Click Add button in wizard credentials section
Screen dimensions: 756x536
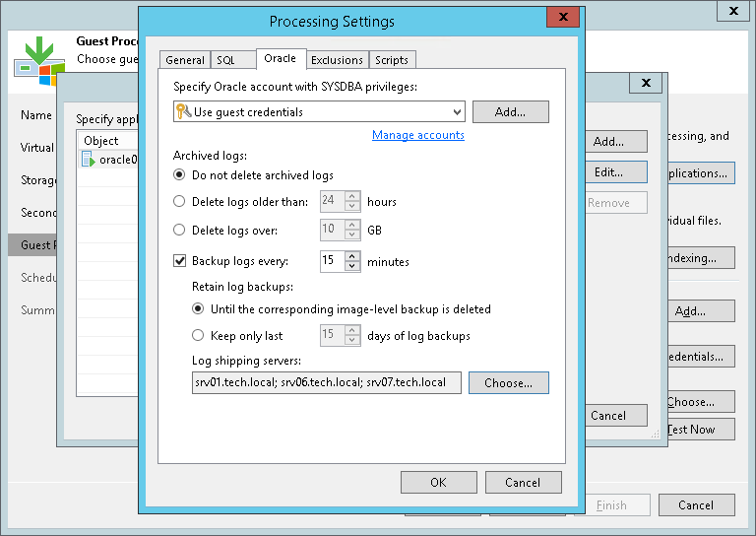702,311
